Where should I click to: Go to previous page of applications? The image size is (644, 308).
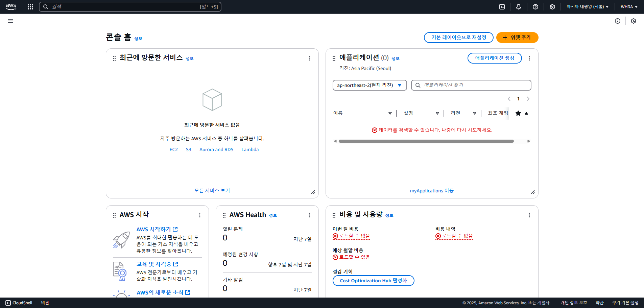509,99
